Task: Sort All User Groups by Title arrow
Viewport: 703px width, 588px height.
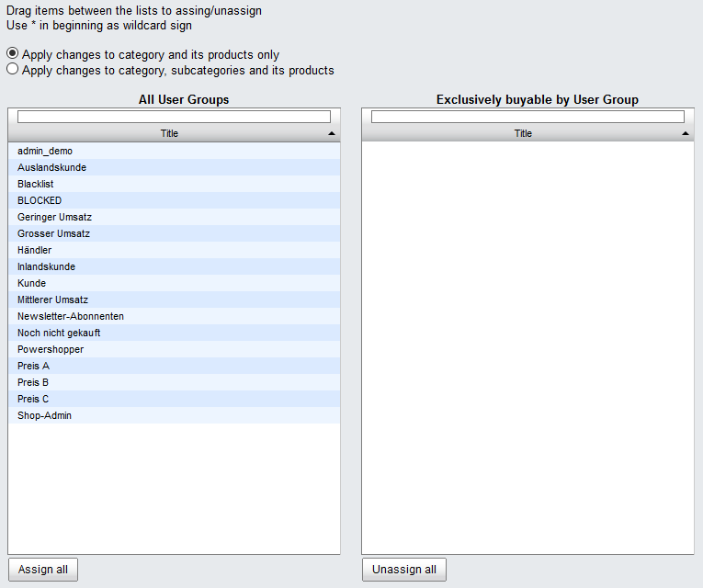Action: (332, 133)
